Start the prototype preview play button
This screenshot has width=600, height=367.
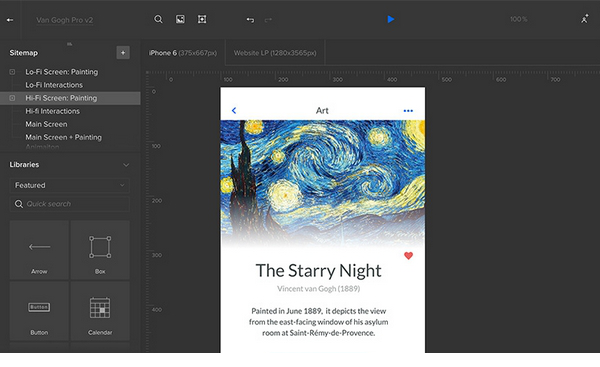point(391,19)
